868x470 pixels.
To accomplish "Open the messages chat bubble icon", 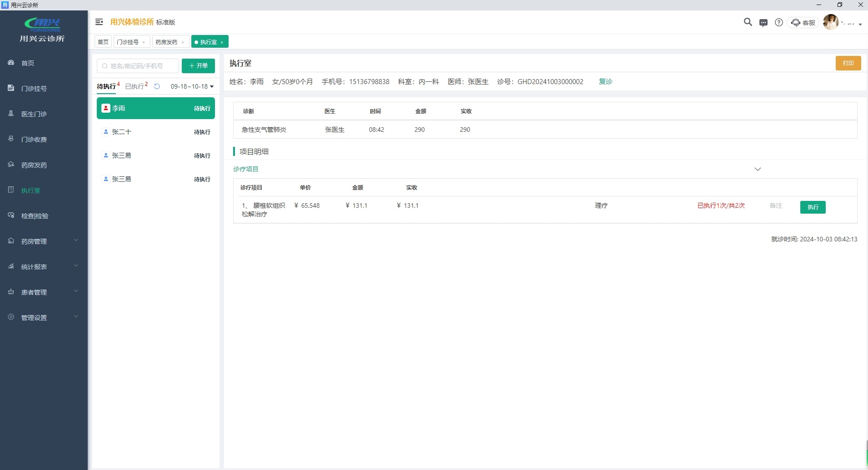I will (x=763, y=22).
